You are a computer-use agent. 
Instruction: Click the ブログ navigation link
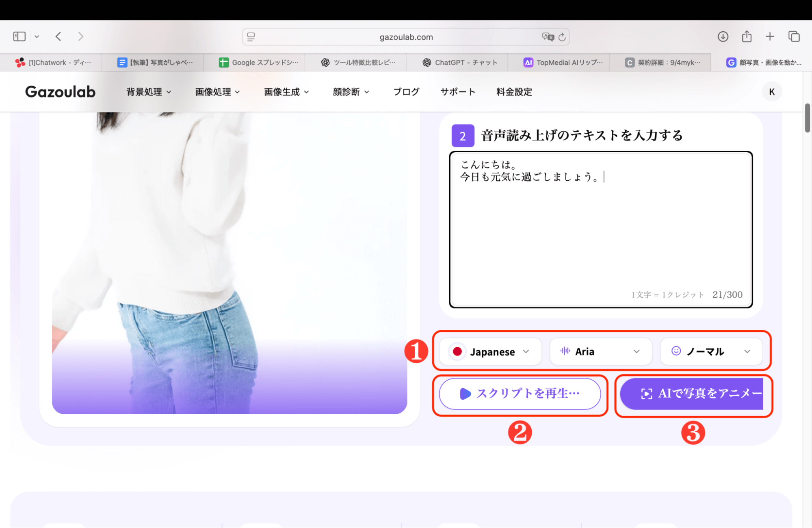tap(406, 91)
